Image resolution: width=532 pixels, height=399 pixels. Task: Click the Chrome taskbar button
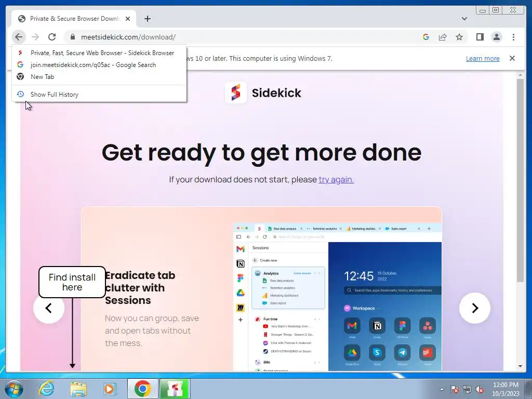[x=143, y=389]
